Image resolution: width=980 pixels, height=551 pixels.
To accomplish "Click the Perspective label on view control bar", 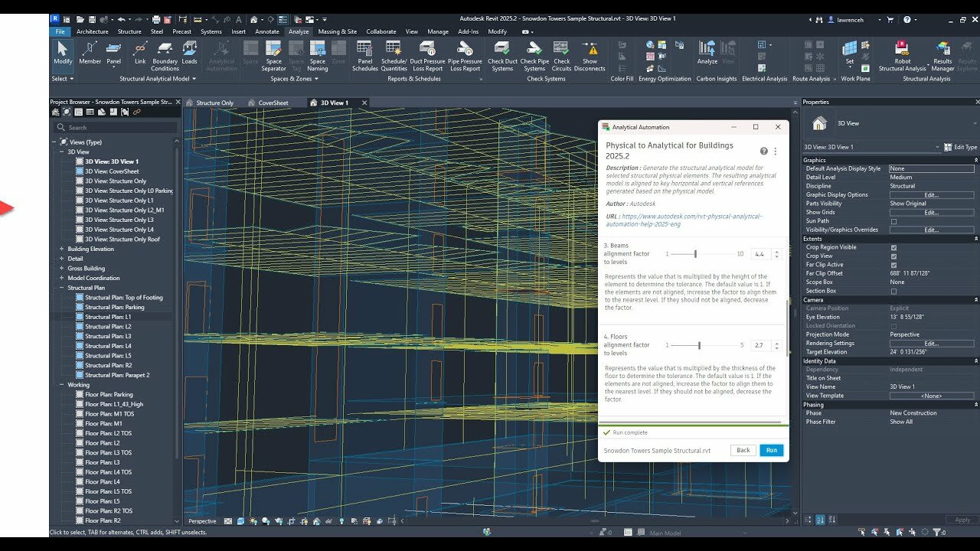I will click(x=202, y=521).
